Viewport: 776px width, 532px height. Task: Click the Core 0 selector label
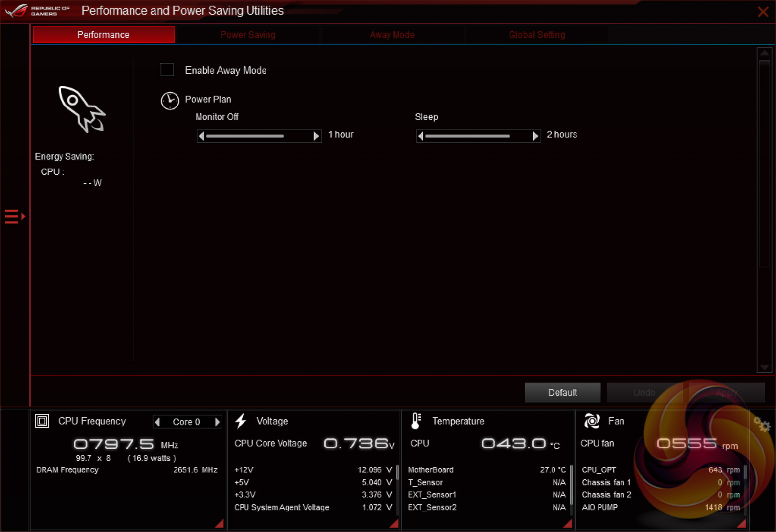186,422
